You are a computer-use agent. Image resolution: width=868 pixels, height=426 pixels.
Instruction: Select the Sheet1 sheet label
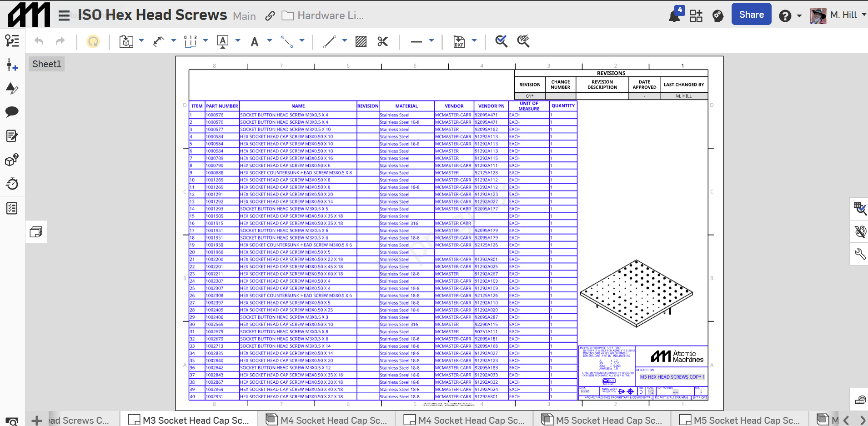[46, 64]
